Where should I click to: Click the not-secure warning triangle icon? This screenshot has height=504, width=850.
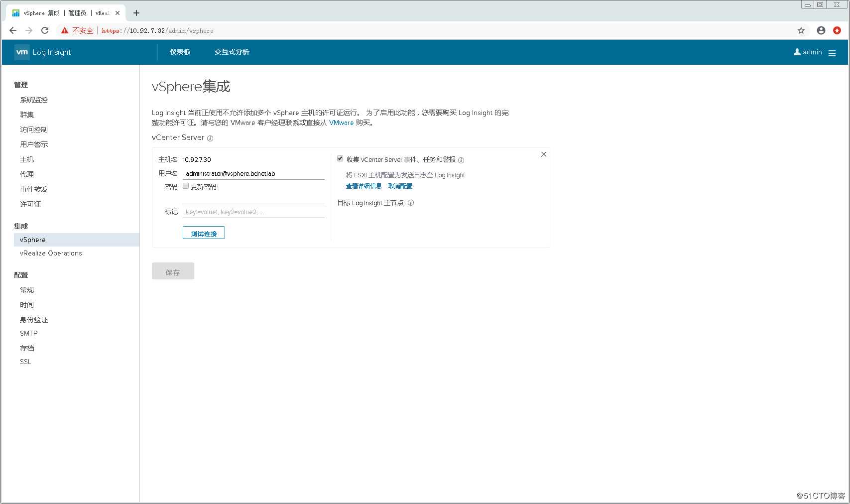(x=65, y=30)
